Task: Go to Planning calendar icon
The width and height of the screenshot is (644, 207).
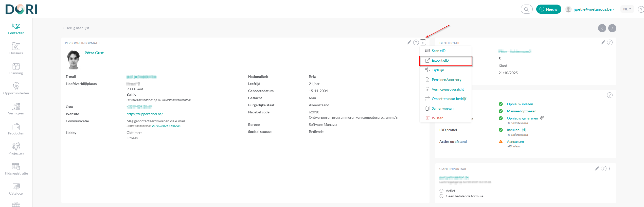Action: (16, 67)
